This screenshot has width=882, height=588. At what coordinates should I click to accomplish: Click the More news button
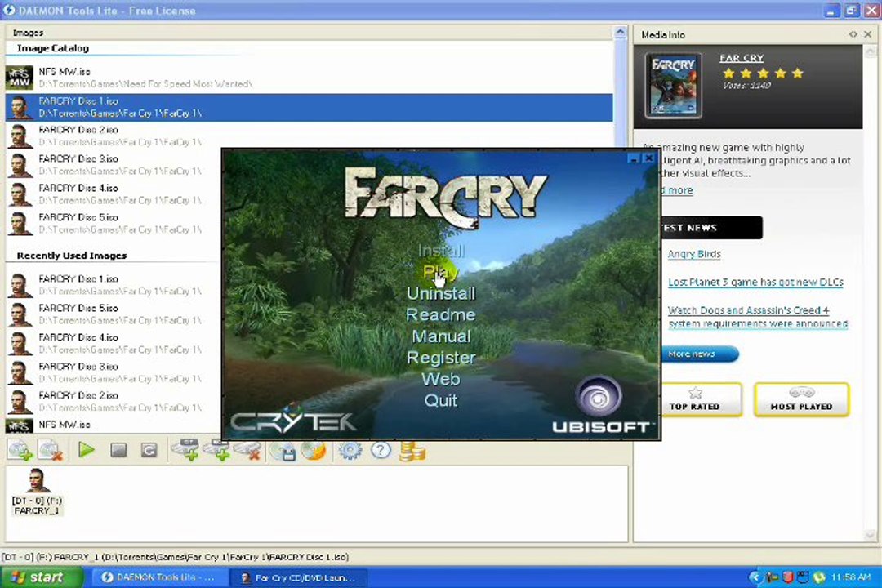(699, 354)
